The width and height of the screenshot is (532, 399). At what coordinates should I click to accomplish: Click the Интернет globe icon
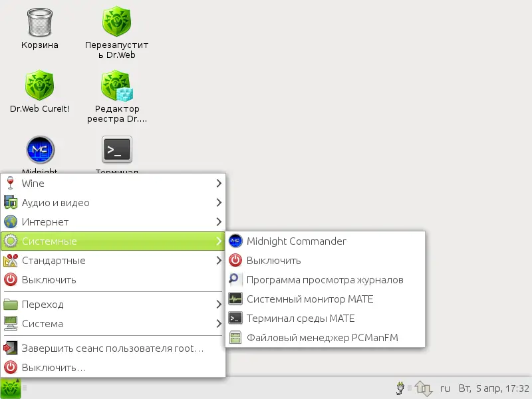11,222
